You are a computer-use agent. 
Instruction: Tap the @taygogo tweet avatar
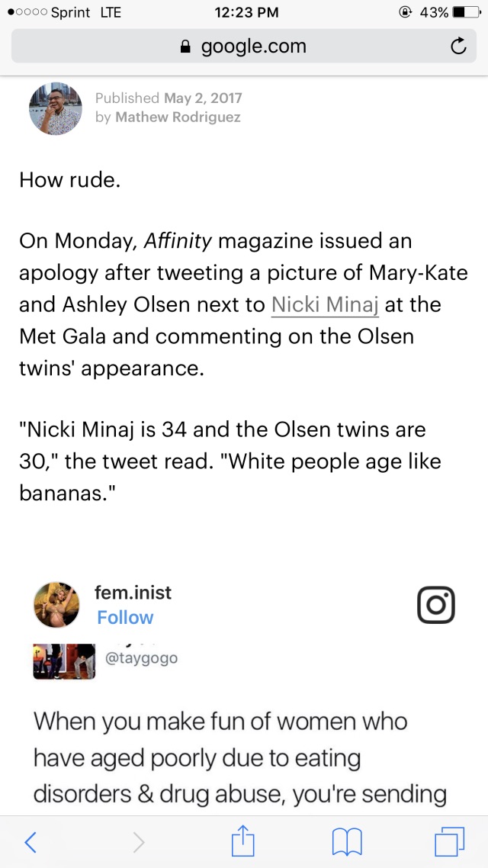click(64, 661)
